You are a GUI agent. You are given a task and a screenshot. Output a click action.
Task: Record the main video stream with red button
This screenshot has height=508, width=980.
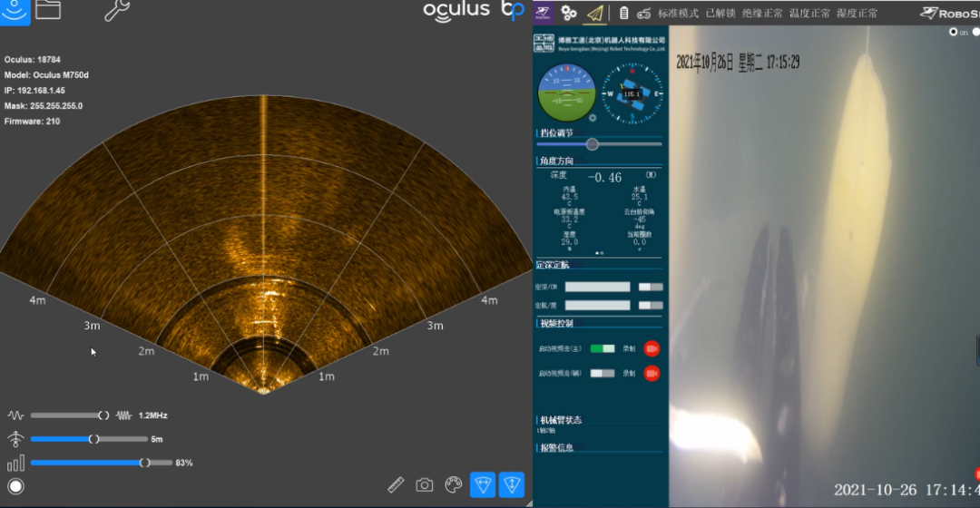click(652, 348)
